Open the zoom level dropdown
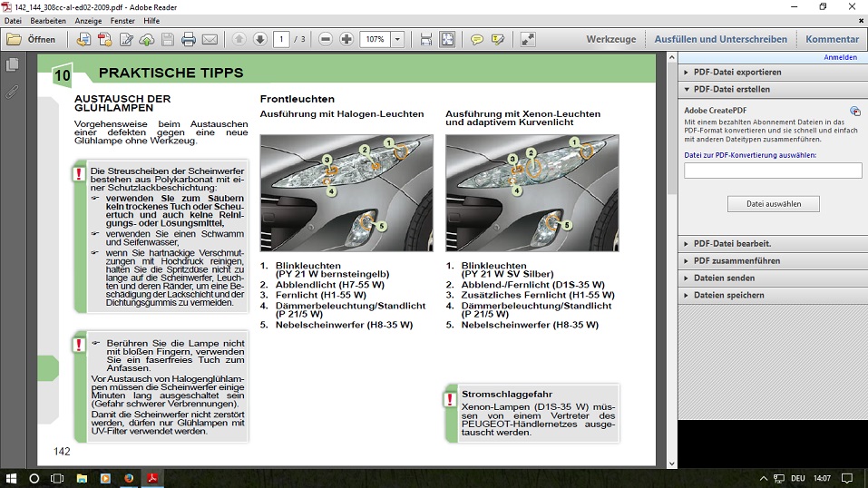 397,40
